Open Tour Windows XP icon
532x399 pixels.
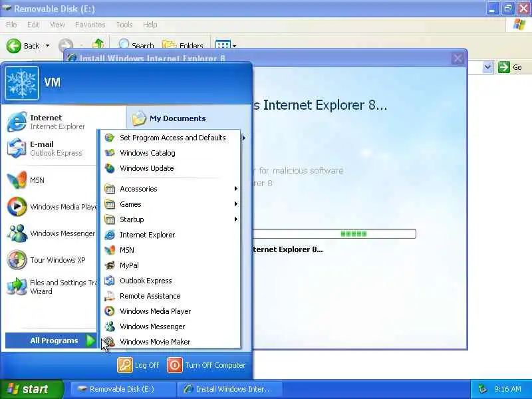click(17, 260)
